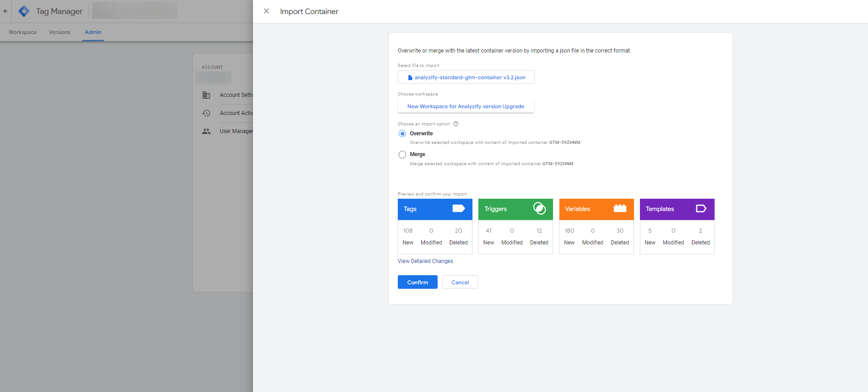
Task: Click the Variables card brick icon
Action: pos(620,208)
